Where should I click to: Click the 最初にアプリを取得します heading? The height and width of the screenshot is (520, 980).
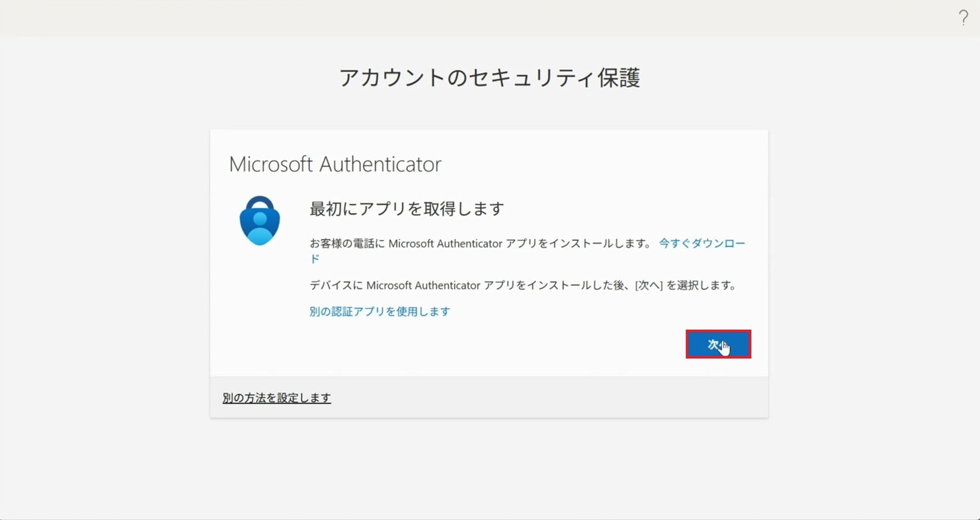coord(407,209)
